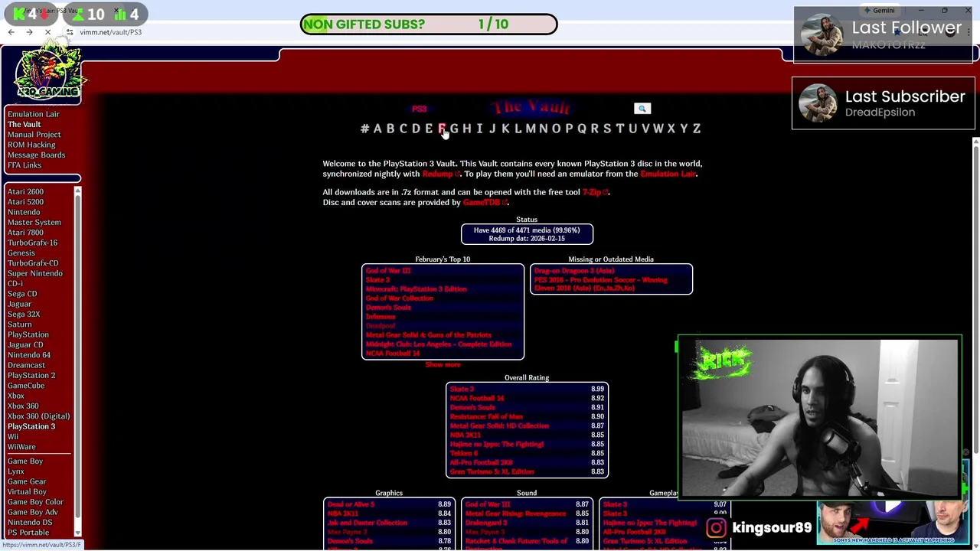
Task: Open letter F in the alphabet index
Action: (442, 129)
